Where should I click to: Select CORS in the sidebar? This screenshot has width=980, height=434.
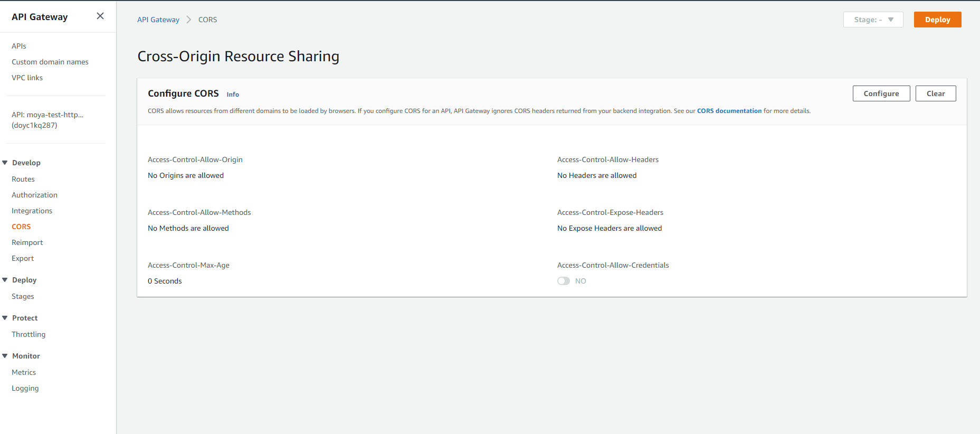[x=21, y=227]
